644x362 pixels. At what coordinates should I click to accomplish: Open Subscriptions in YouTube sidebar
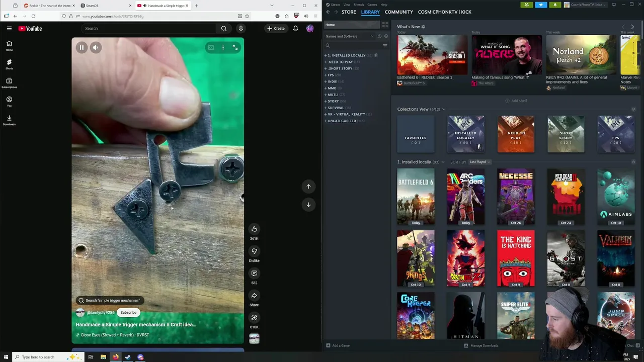(x=9, y=83)
